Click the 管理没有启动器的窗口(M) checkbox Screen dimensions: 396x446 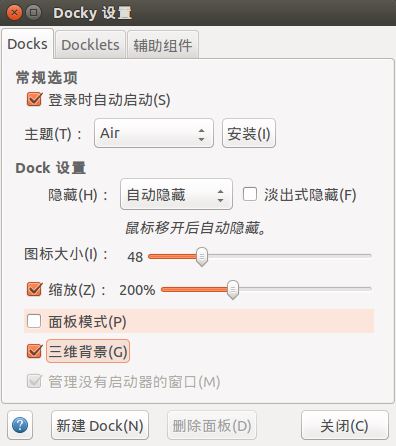tap(34, 381)
